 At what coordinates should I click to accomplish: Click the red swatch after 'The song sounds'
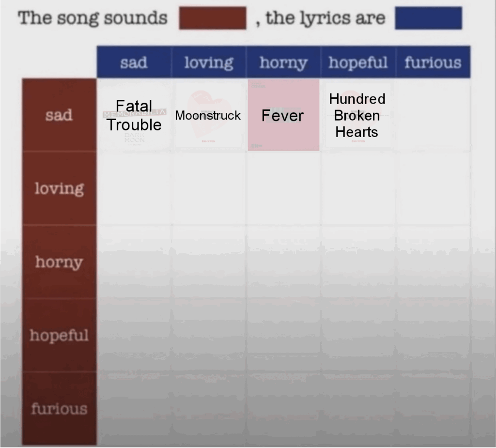[213, 18]
